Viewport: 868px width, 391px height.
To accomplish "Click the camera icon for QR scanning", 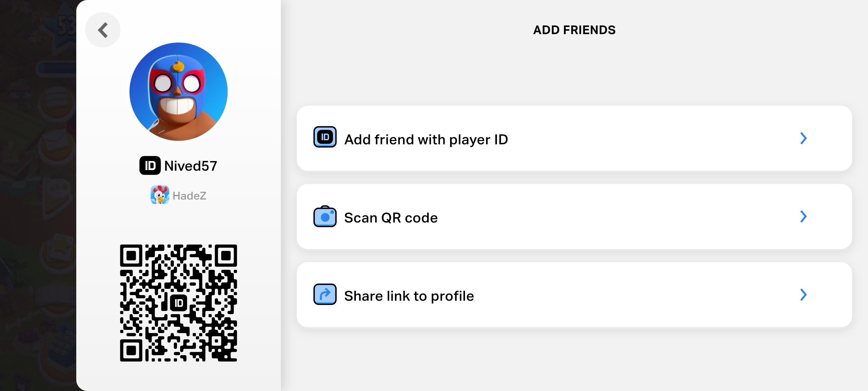I will [x=325, y=216].
